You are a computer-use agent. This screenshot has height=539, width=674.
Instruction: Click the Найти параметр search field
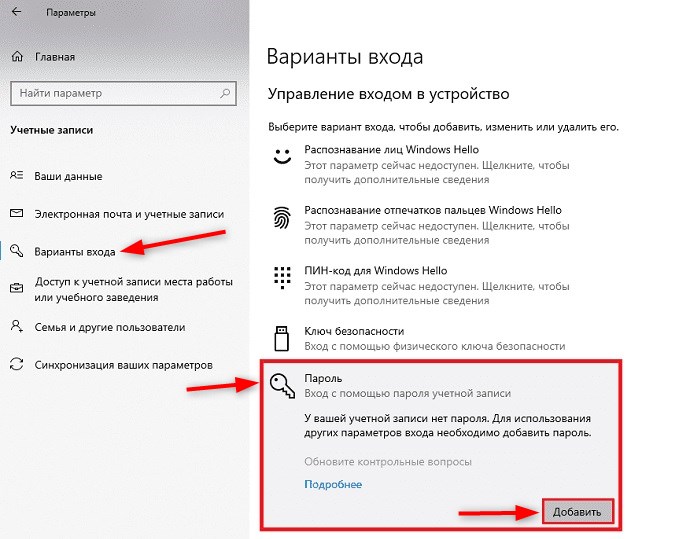click(x=123, y=93)
